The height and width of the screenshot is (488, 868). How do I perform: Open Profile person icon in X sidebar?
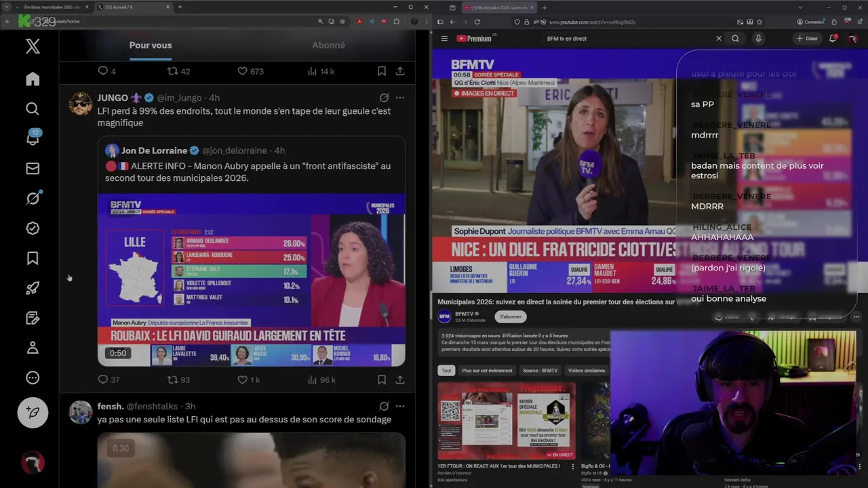pos(33,348)
